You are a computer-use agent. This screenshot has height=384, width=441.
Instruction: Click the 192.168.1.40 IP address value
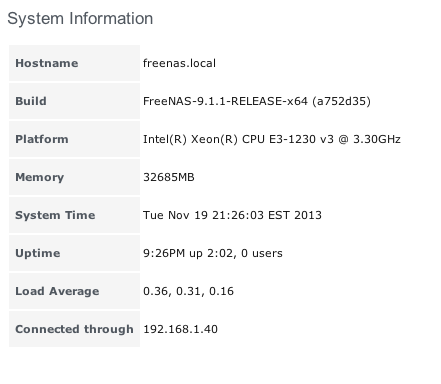click(x=180, y=329)
